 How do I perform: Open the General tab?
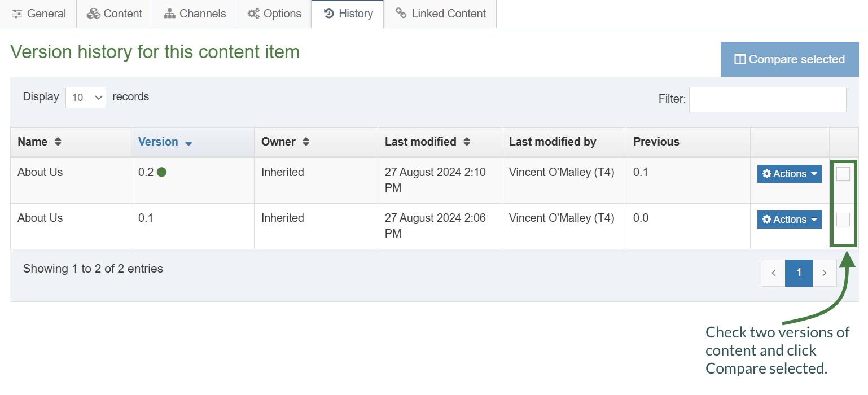pos(38,14)
